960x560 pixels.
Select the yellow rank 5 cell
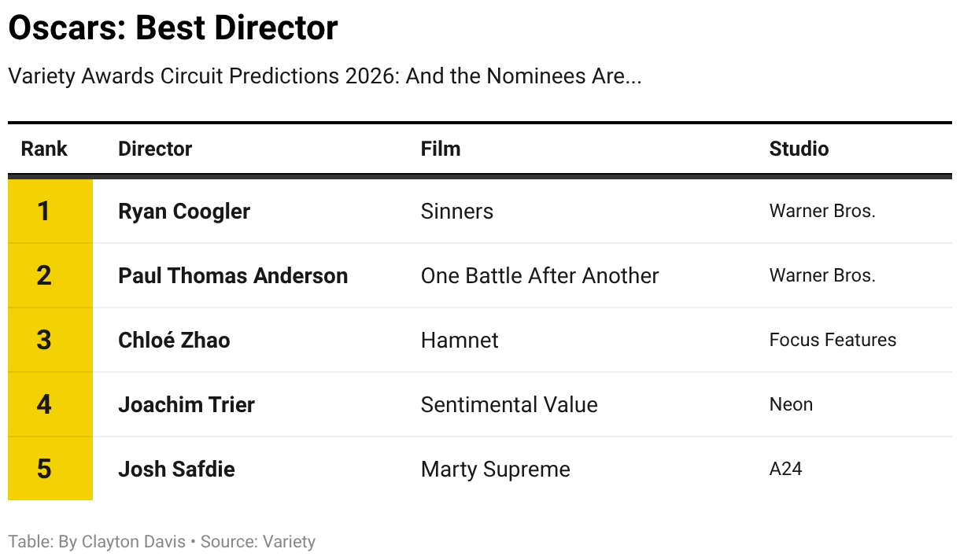[50, 469]
